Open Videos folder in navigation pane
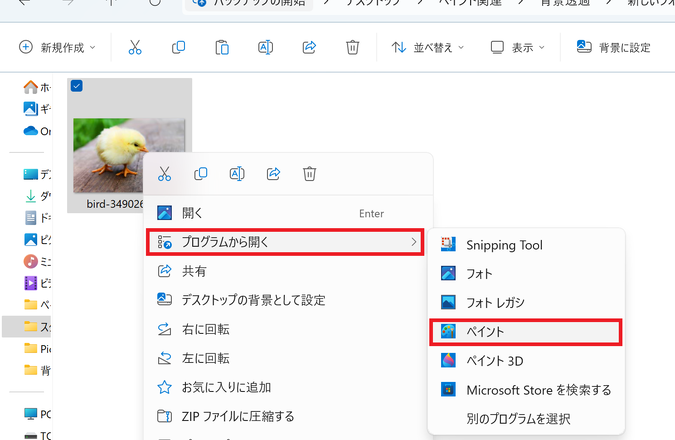The width and height of the screenshot is (675, 440). (37, 283)
